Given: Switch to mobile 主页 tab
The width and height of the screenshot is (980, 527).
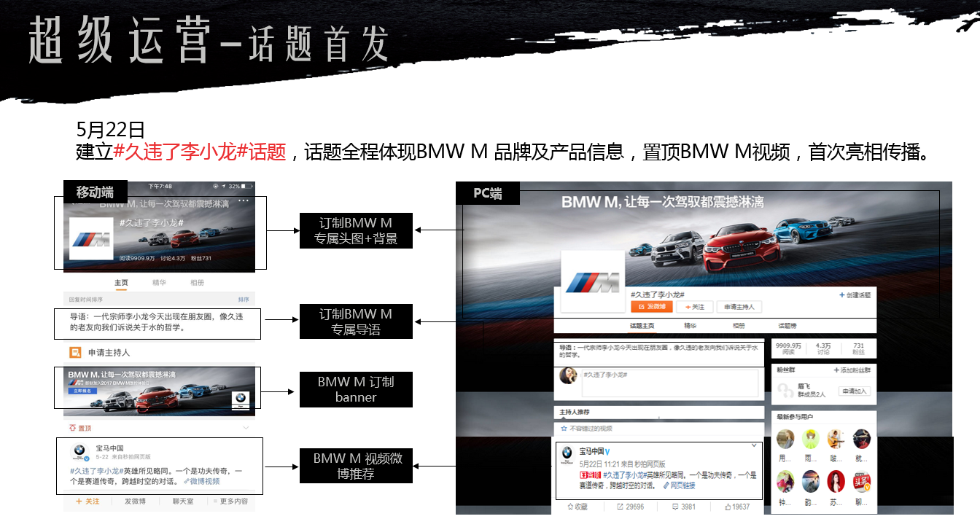Looking at the screenshot, I should coord(121,283).
